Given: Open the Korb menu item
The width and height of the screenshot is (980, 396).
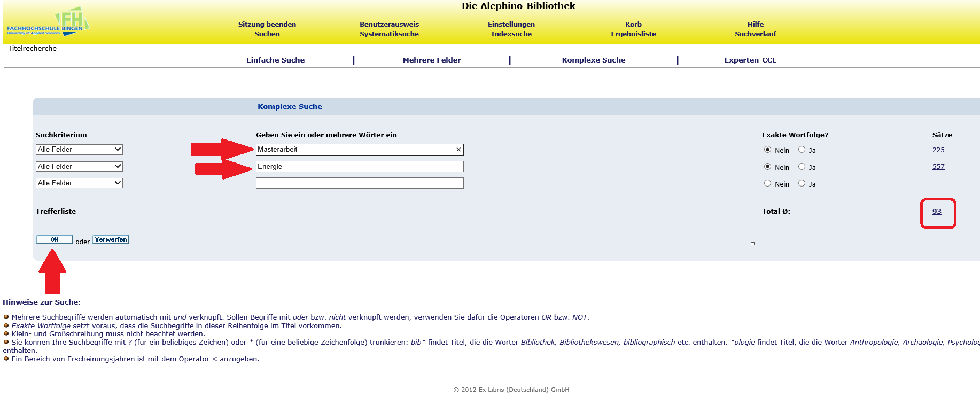Looking at the screenshot, I should [x=633, y=25].
